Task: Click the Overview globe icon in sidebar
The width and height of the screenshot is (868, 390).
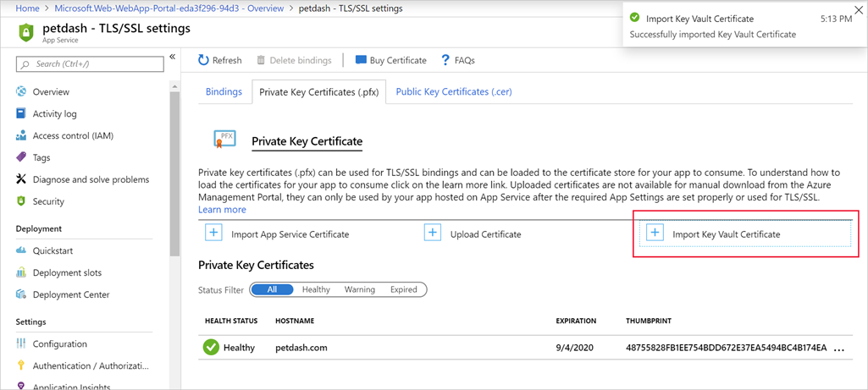Action: pyautogui.click(x=21, y=91)
